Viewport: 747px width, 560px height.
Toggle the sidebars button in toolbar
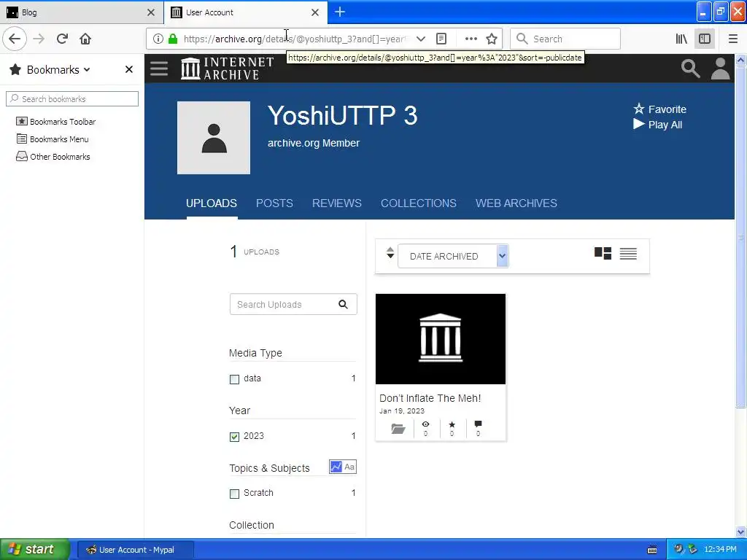tap(705, 39)
